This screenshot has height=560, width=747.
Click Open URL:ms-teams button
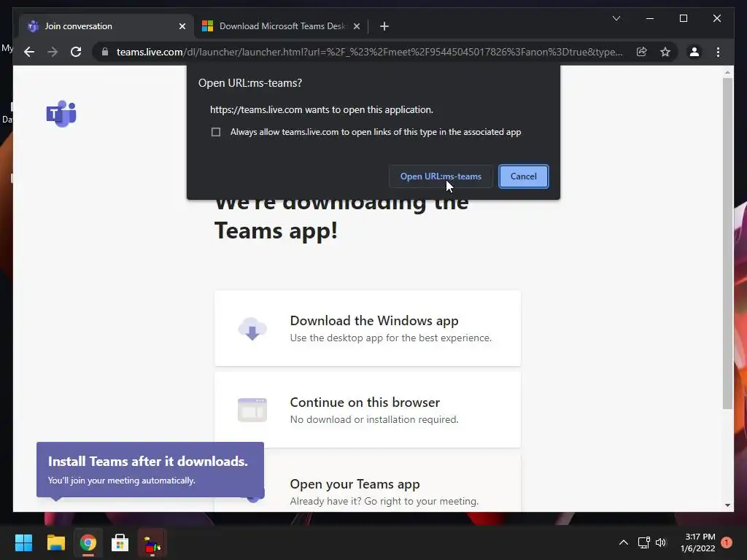pos(441,176)
